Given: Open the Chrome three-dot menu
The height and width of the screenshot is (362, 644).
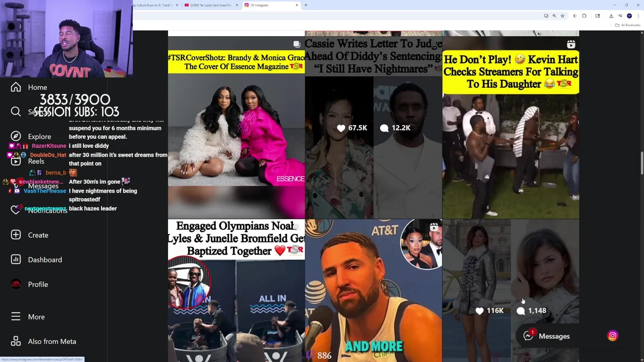Looking at the screenshot, I should click(637, 16).
